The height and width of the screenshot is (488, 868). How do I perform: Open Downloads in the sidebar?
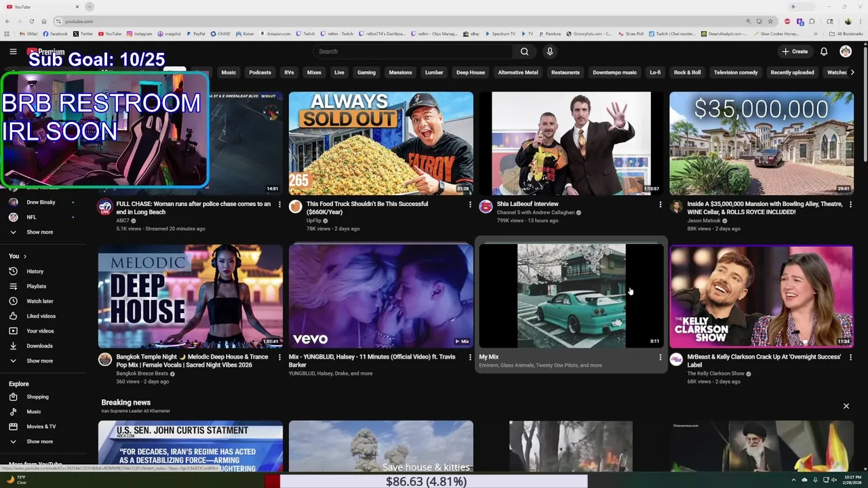pyautogui.click(x=41, y=346)
